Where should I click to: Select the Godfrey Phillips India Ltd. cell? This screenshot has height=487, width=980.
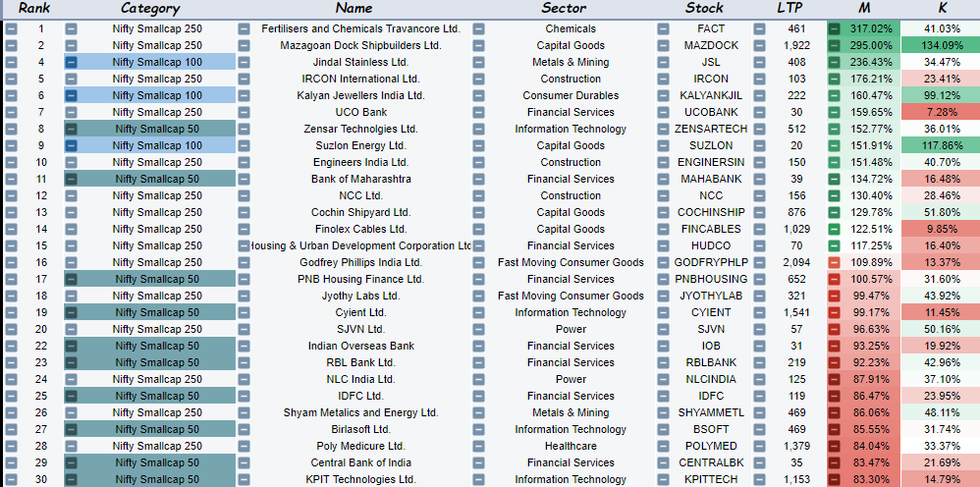360,262
